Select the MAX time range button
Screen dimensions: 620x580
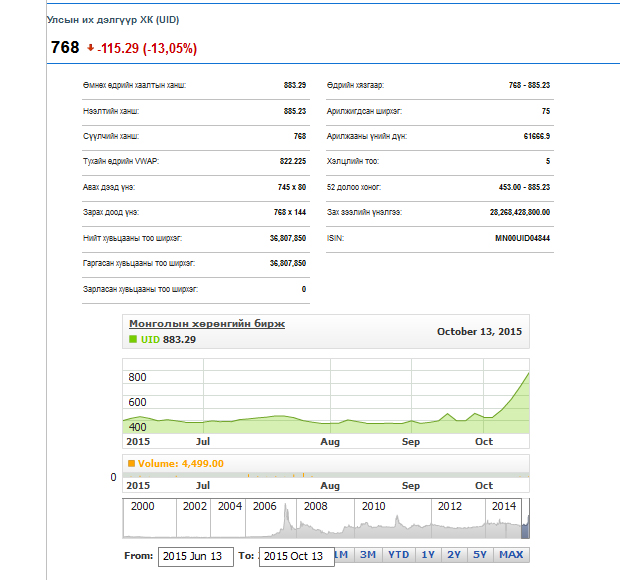click(x=511, y=555)
